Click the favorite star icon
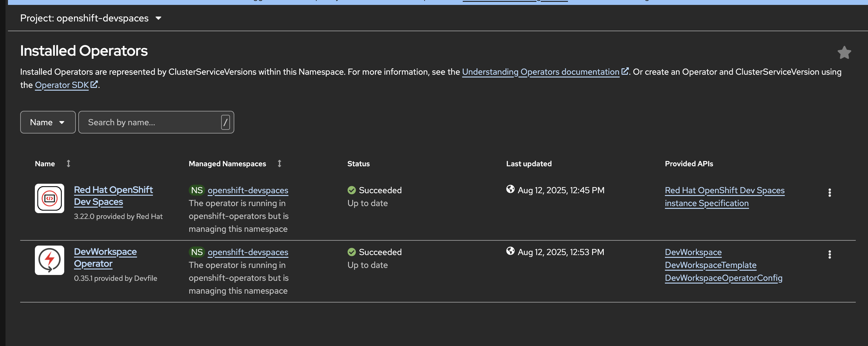This screenshot has height=346, width=868. click(x=844, y=53)
